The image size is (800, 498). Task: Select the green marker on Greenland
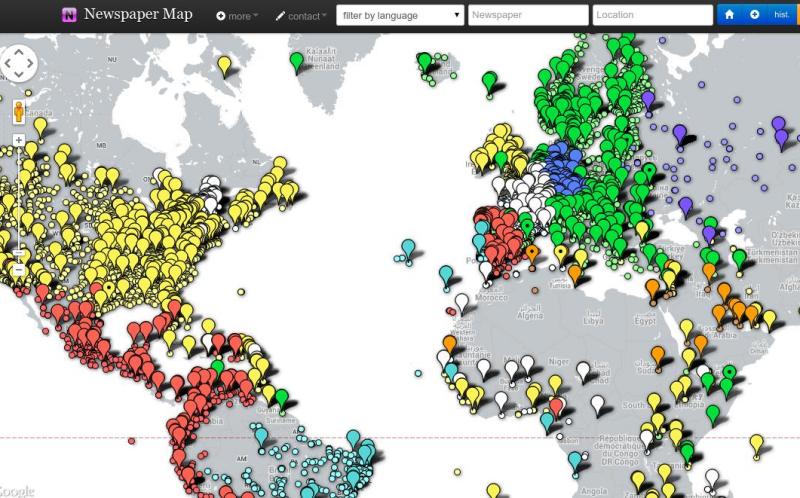[x=296, y=60]
